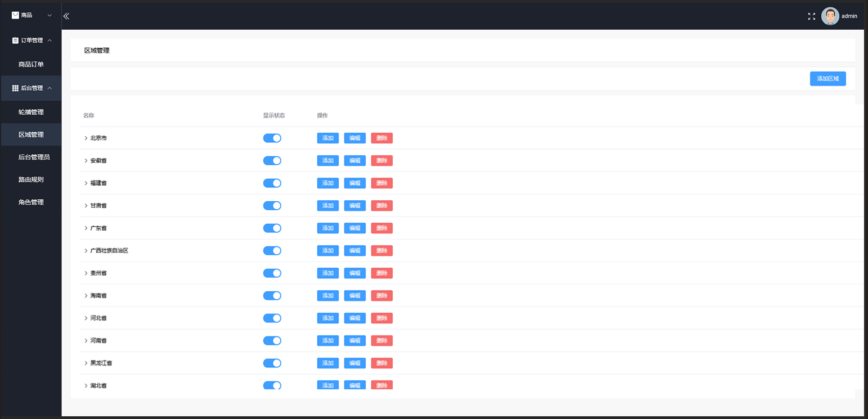Toggle display status for 安徽省
The height and width of the screenshot is (419, 868).
[x=272, y=160]
